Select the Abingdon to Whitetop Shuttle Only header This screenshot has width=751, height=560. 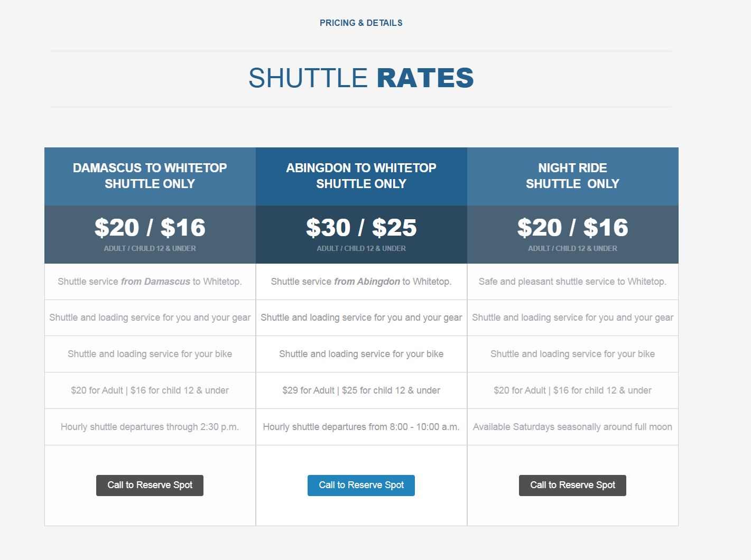coord(361,176)
